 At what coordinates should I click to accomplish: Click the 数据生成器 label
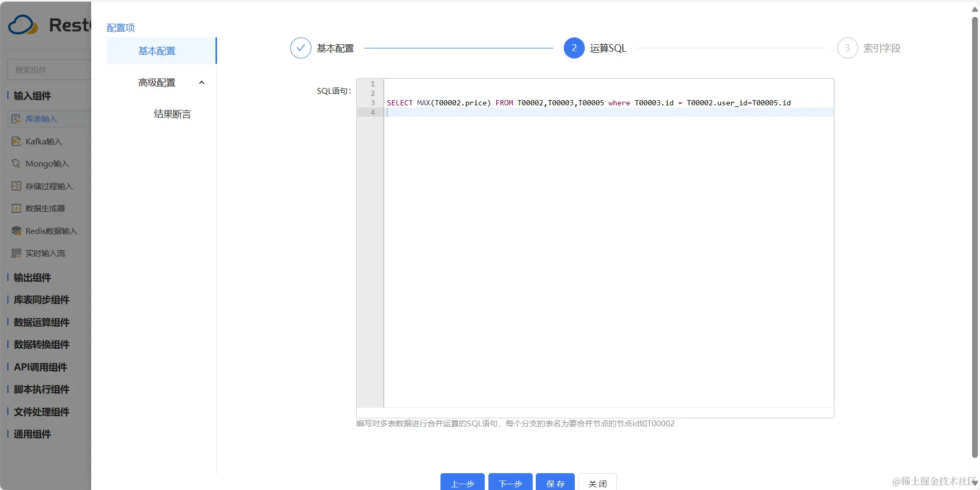tap(45, 209)
